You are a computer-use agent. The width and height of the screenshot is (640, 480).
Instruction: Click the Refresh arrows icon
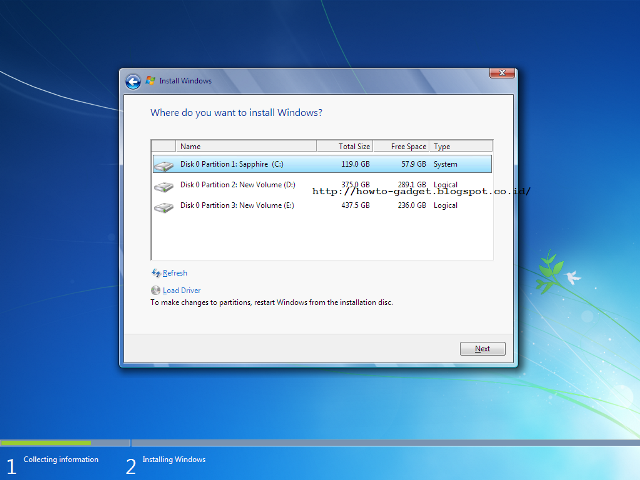click(x=156, y=273)
